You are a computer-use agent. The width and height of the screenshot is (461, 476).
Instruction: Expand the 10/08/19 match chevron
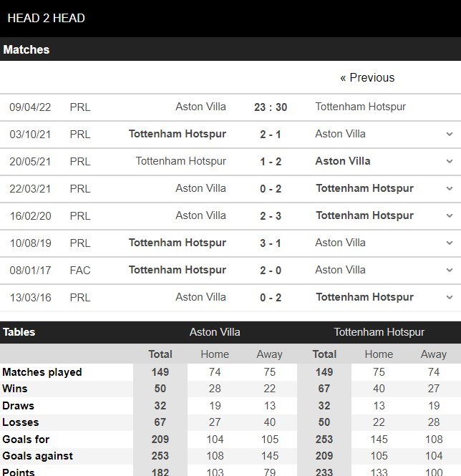coord(450,243)
